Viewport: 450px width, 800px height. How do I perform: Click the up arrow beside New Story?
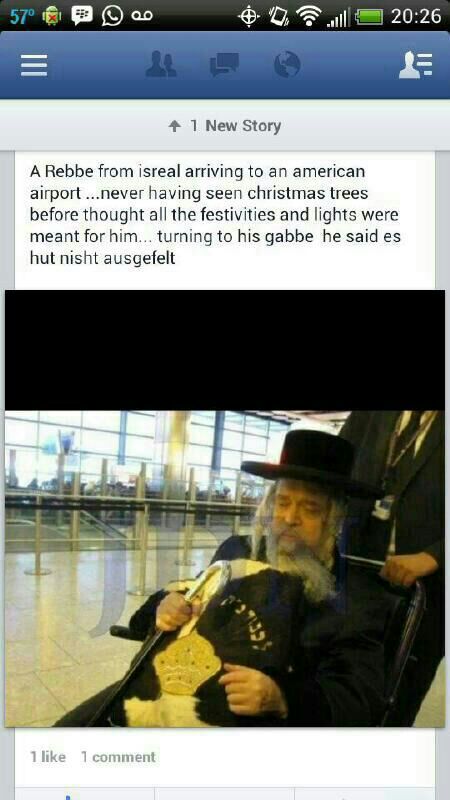click(x=175, y=126)
